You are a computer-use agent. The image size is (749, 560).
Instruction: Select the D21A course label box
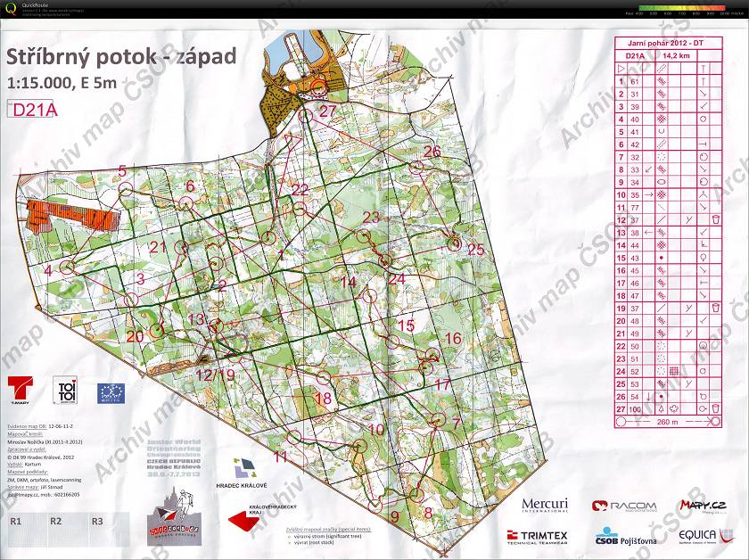tap(34, 109)
